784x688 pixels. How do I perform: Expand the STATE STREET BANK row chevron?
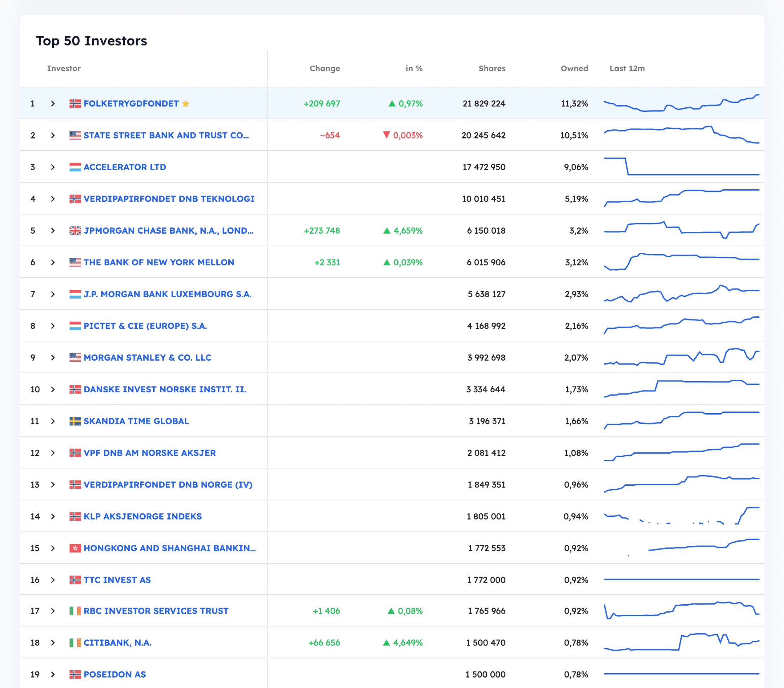(53, 135)
